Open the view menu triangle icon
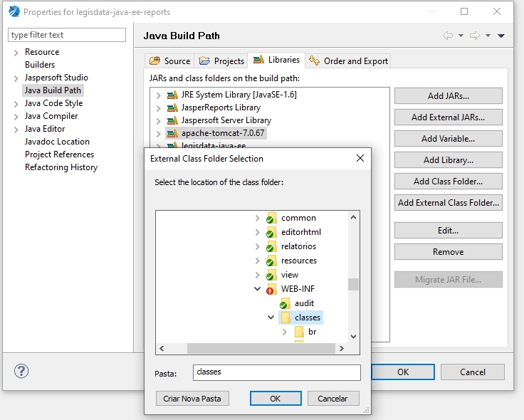524x420 pixels. pos(501,36)
